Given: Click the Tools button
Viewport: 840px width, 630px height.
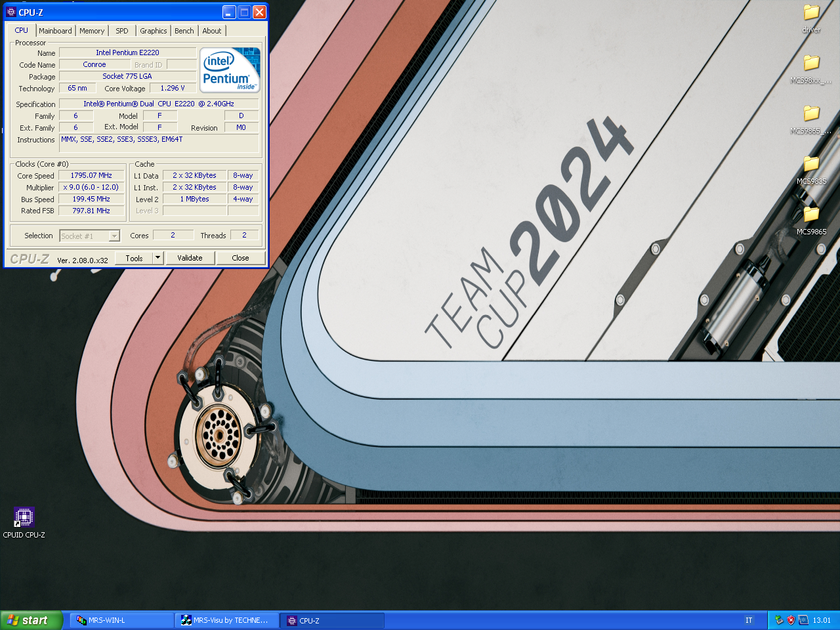Looking at the screenshot, I should click(134, 258).
